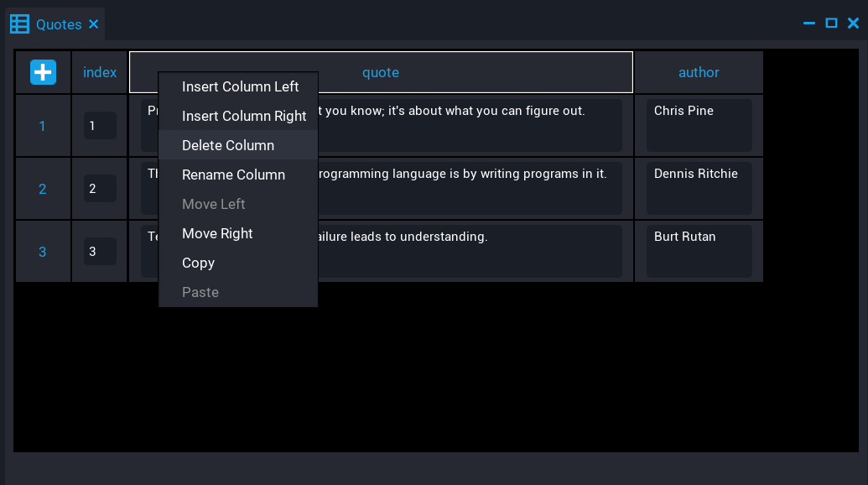Click index field in row 3
Viewport: 868px width, 485px height.
[x=100, y=251]
